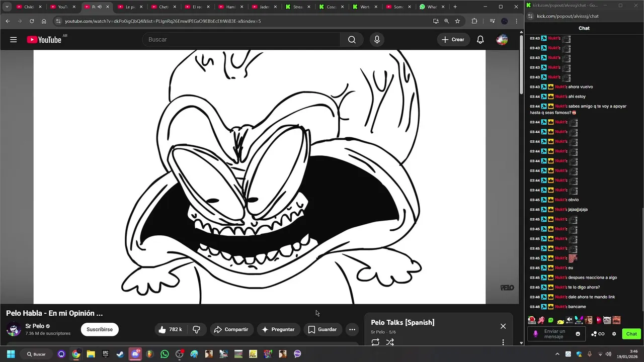Mute the playing tab's speaker icon
Viewport: 644px width, 362px height.
(100, 7)
